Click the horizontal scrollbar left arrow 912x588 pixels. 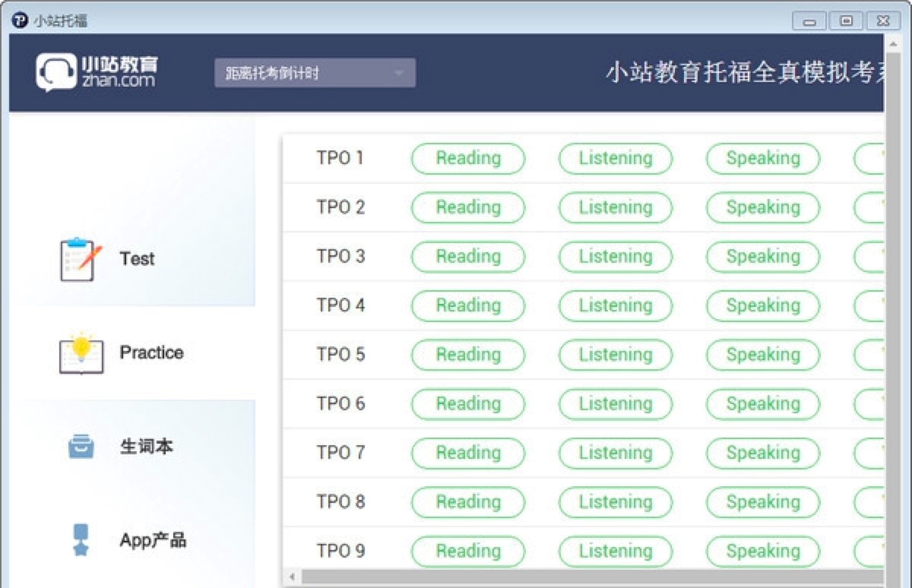(x=292, y=577)
